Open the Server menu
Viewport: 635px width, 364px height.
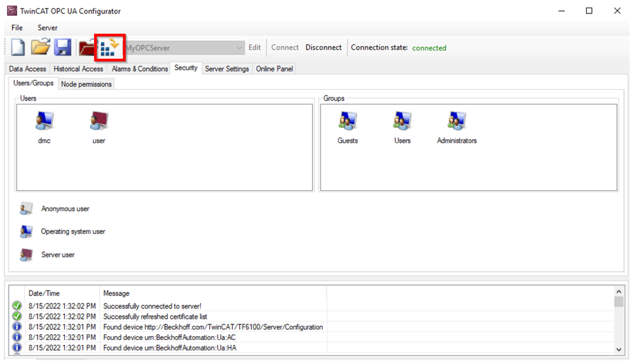48,28
